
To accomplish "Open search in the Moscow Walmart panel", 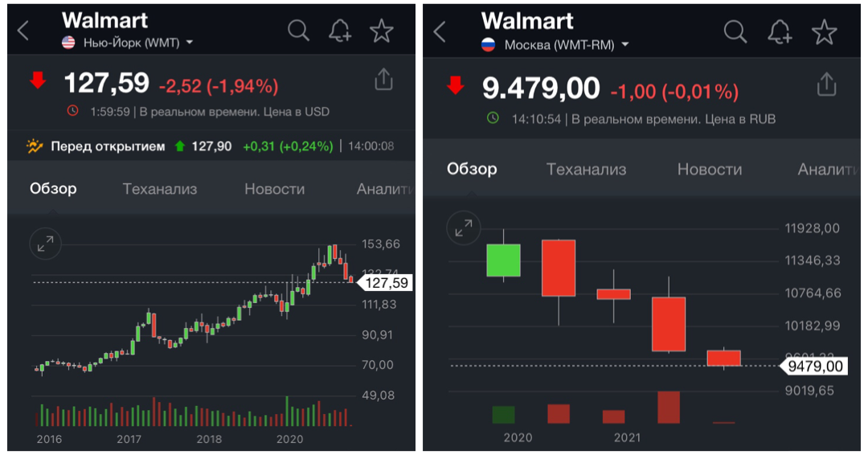I will 735,31.
